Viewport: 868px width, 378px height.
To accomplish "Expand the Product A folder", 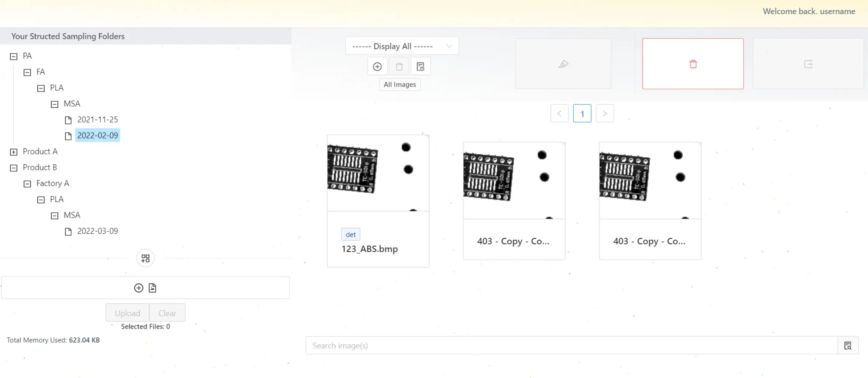I will click(14, 152).
